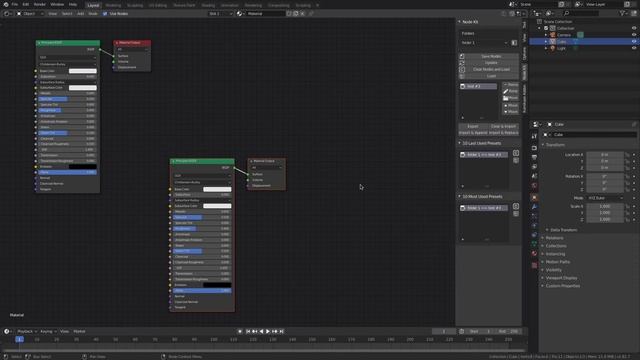The width and height of the screenshot is (640, 360).
Task: Click the Rename pencil icon beside preset list
Action: (x=506, y=91)
